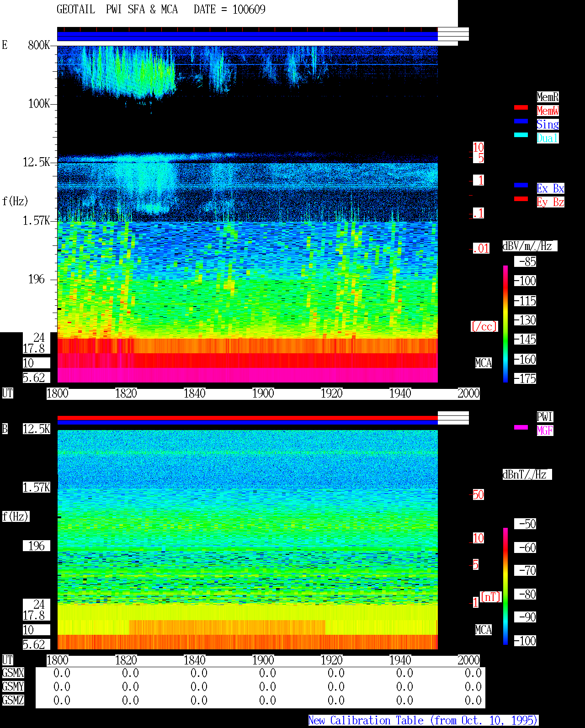585x728 pixels.
Task: Click the GEOTAIL PWI SFA & MCA title
Action: pos(117,10)
